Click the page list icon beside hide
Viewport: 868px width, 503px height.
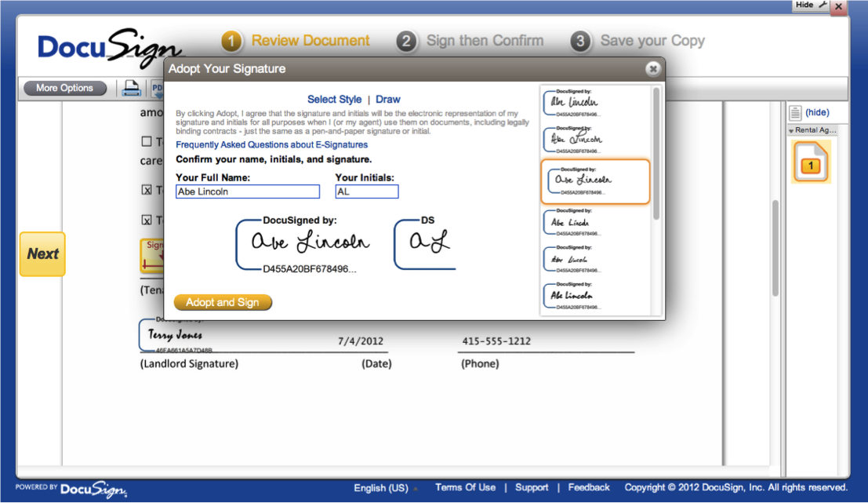(x=795, y=112)
